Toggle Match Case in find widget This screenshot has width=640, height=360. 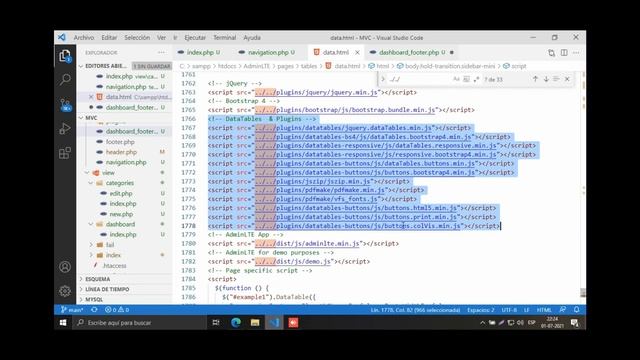(456, 79)
